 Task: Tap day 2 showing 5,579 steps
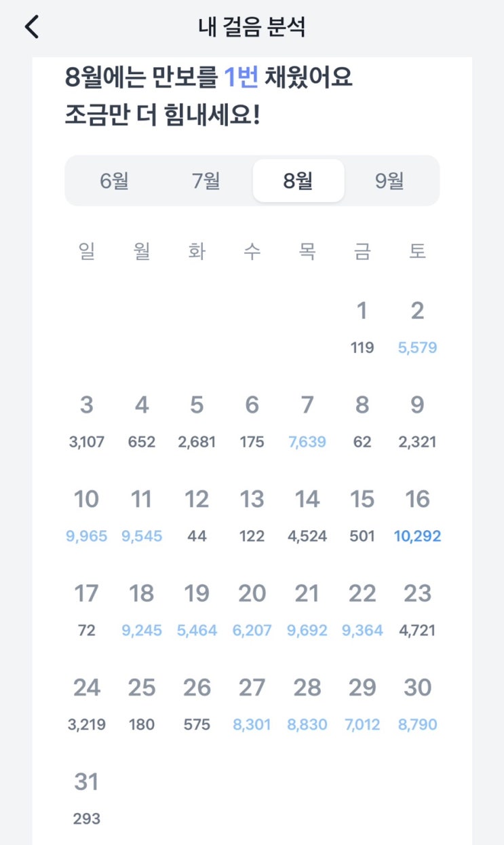tap(417, 328)
